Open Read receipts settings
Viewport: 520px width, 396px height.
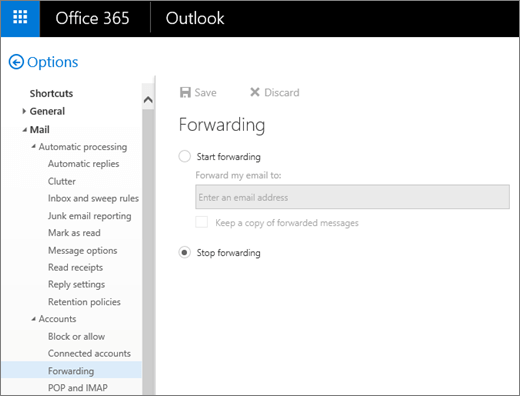pos(76,267)
